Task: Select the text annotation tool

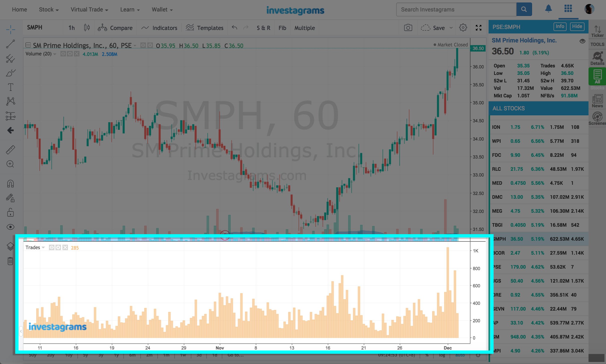Action: tap(10, 87)
